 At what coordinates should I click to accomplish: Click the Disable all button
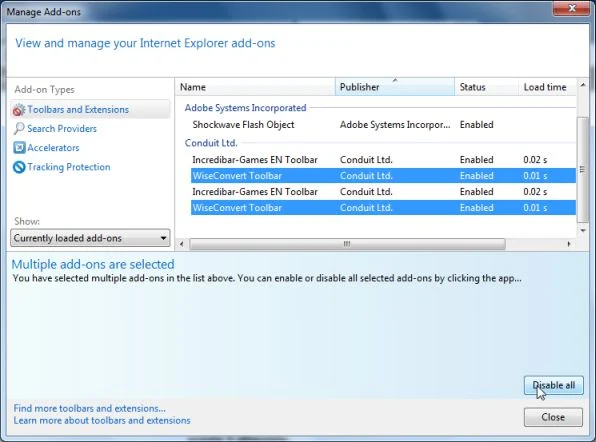point(553,385)
